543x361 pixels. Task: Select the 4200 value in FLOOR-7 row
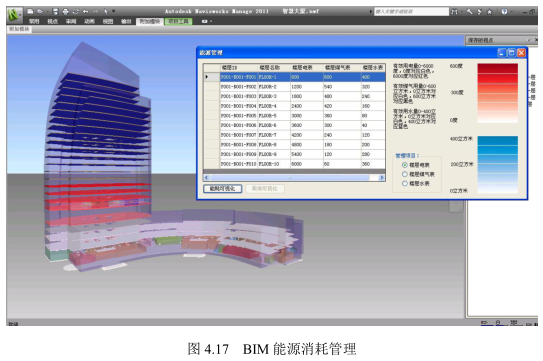pos(306,135)
